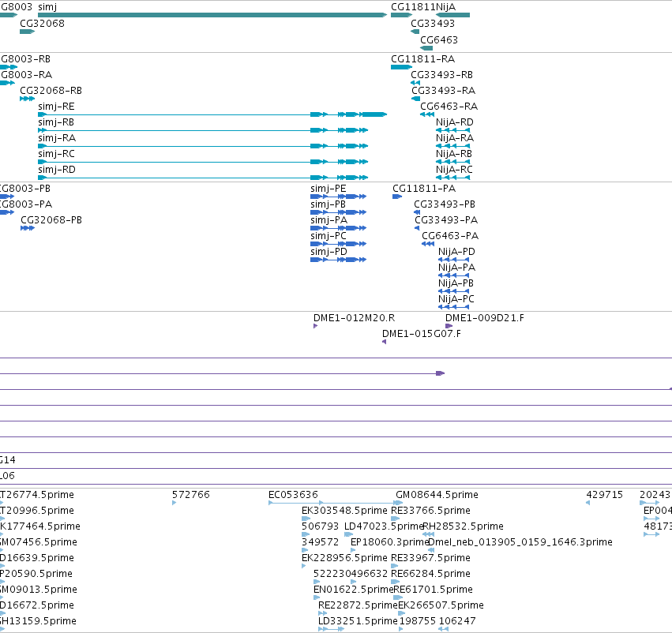Click the NijA-RA transcript label
Viewport: 672px width, 633px height.
454,138
